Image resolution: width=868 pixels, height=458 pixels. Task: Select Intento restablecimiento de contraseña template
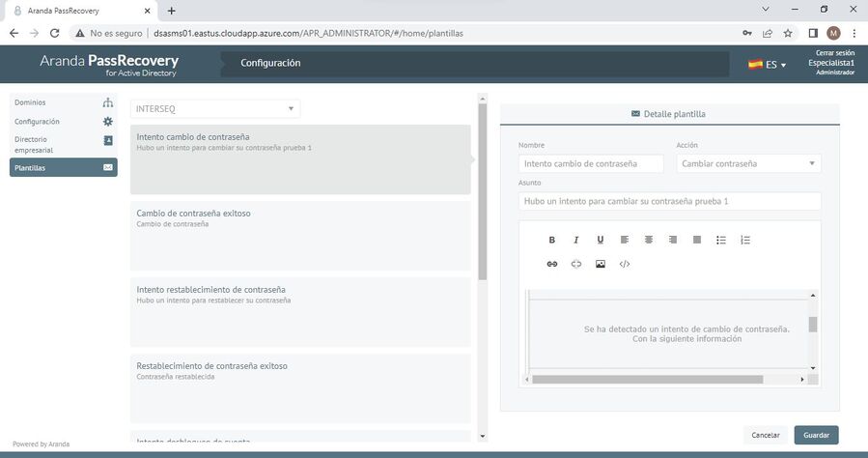[300, 312]
